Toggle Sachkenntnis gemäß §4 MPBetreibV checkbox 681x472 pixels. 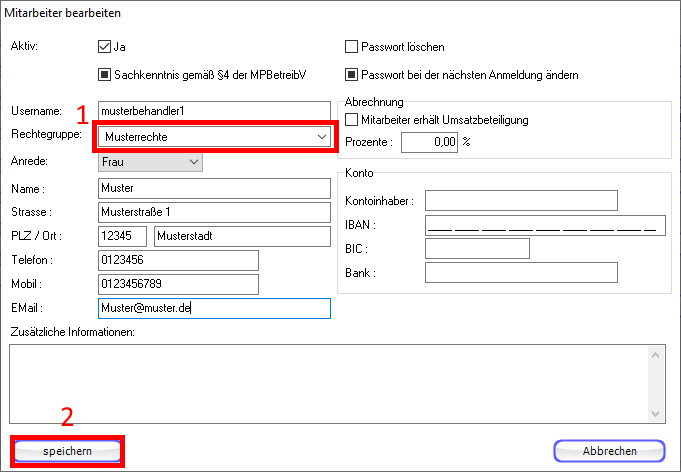pos(104,74)
